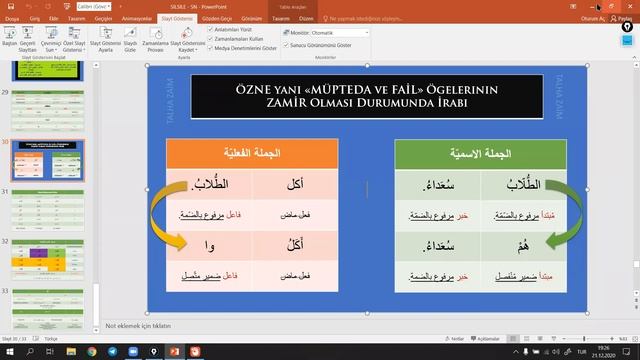640x360 pixels.
Task: Click the Fit slide to window icon
Action: click(635, 339)
